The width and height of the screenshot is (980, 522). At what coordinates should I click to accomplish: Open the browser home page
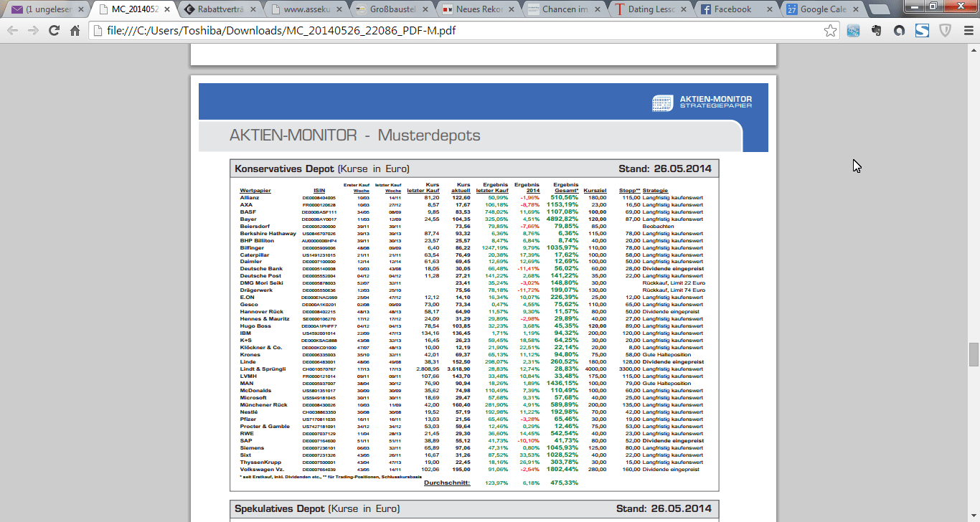point(75,31)
